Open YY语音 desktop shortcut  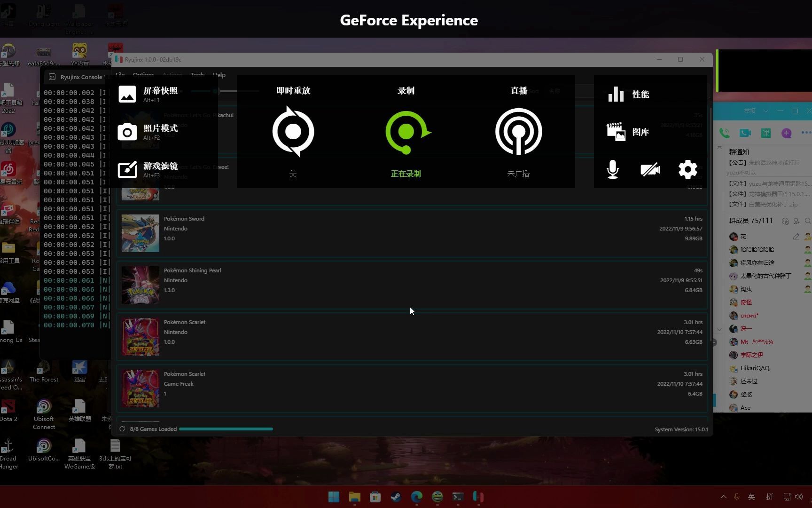pyautogui.click(x=79, y=54)
